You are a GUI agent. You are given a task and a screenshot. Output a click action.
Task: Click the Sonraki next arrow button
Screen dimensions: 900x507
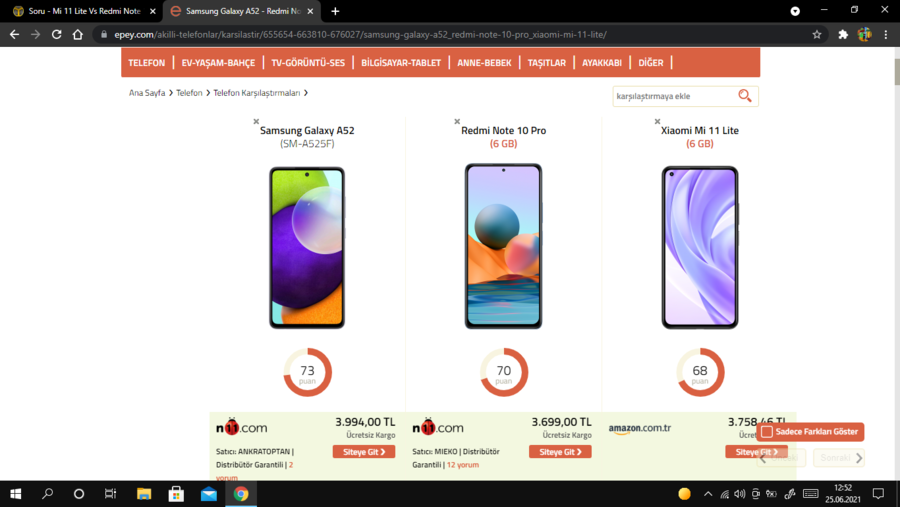coord(839,458)
